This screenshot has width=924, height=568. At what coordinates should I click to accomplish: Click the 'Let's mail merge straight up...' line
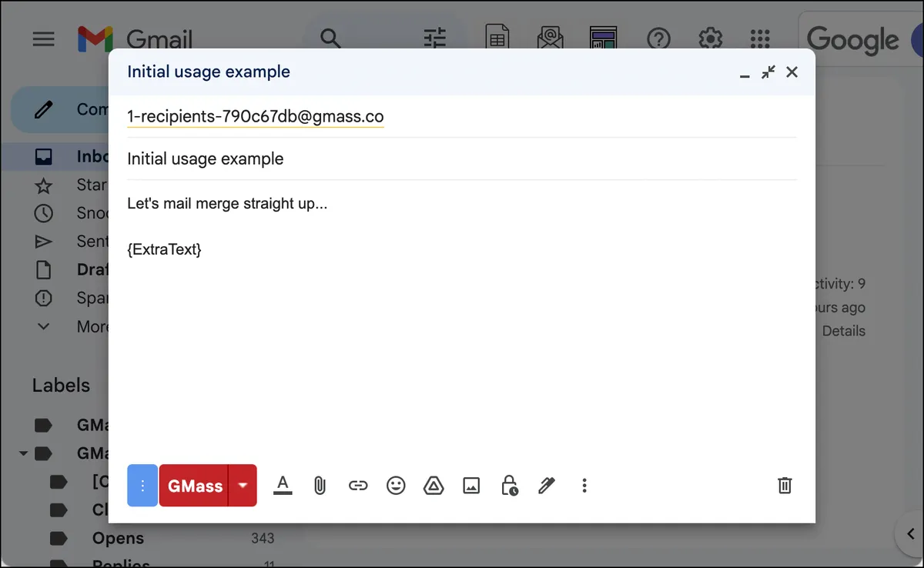227,204
